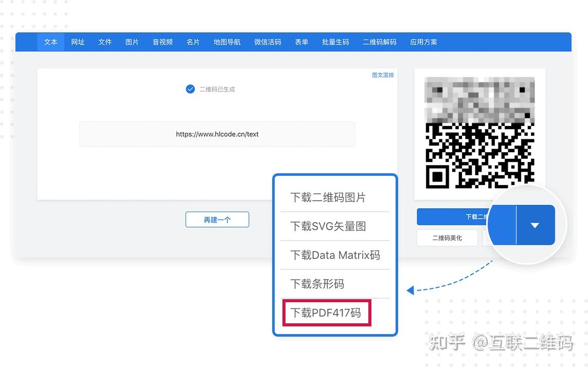Switch to the 网址 tab
The image size is (588, 367).
[78, 42]
